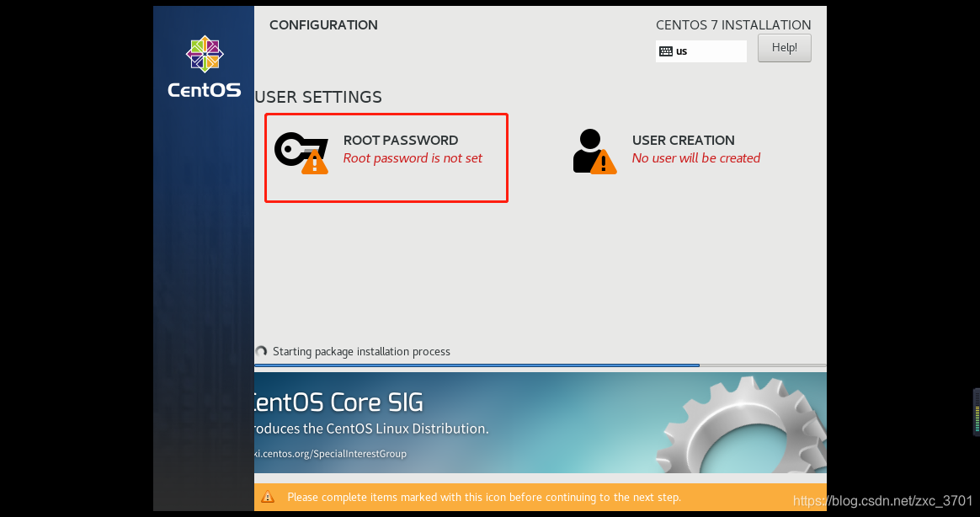Click the CentOS Core SIG banner
This screenshot has width=980, height=517.
pos(540,423)
